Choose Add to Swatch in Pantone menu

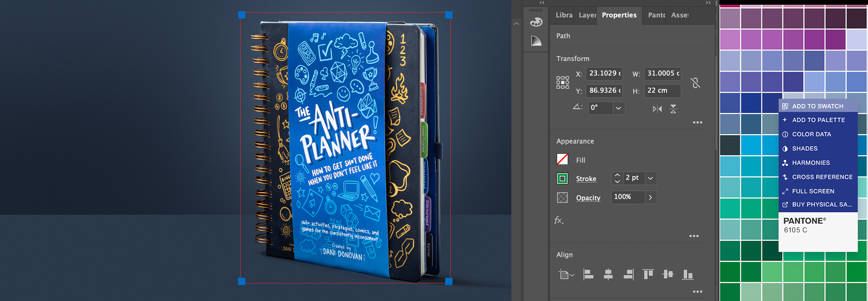(818, 106)
